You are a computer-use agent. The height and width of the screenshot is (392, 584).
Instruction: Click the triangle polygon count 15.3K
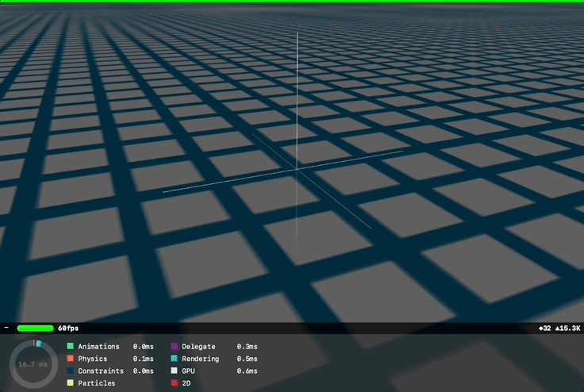pyautogui.click(x=567, y=329)
